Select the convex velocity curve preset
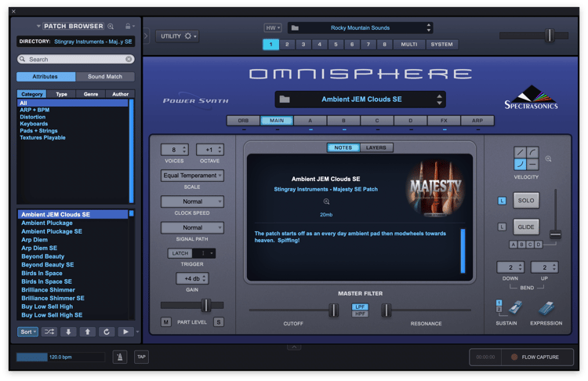Image resolution: width=588 pixels, height=381 pixels. pos(532,152)
